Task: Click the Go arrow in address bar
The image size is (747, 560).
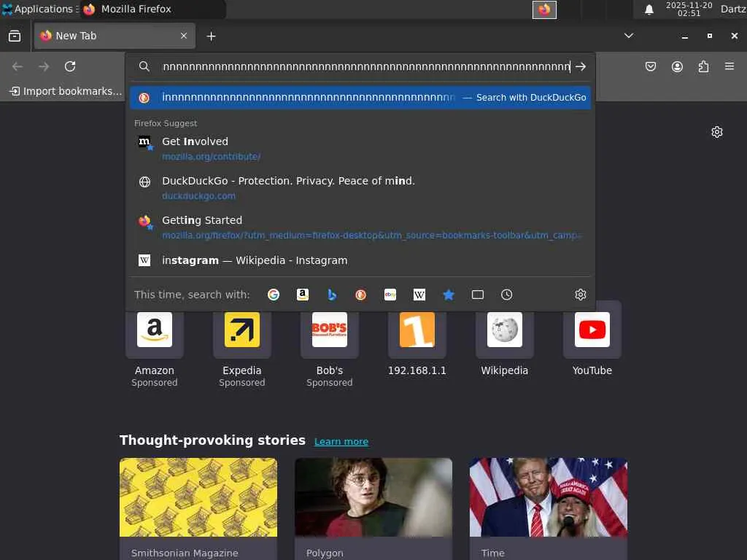Action: point(580,66)
